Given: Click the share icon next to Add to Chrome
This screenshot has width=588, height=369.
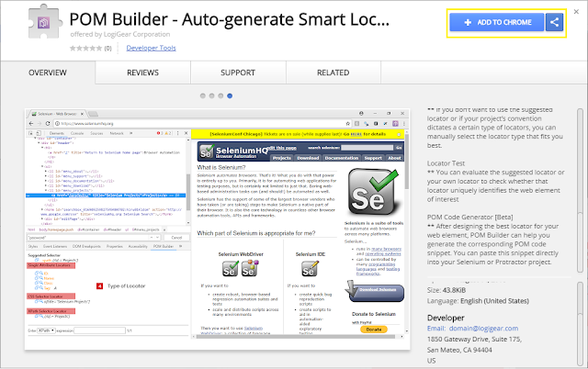Looking at the screenshot, I should pyautogui.click(x=554, y=22).
